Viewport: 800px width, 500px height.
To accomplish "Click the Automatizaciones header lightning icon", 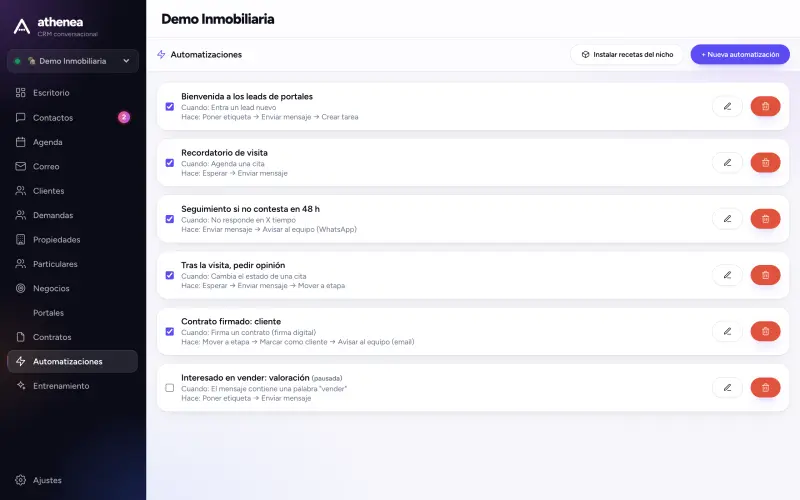I will [161, 55].
